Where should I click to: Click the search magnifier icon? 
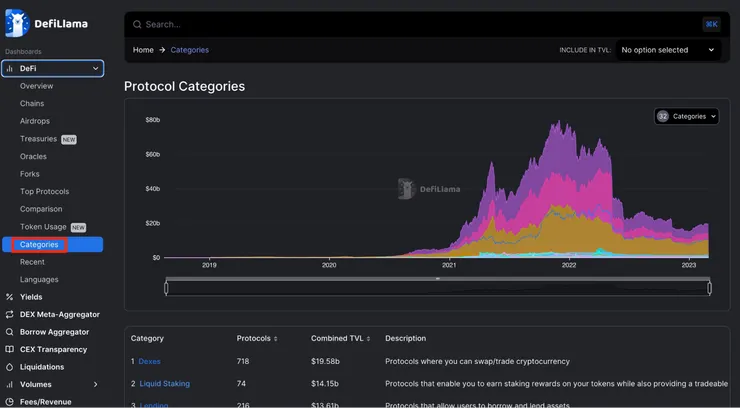(138, 24)
